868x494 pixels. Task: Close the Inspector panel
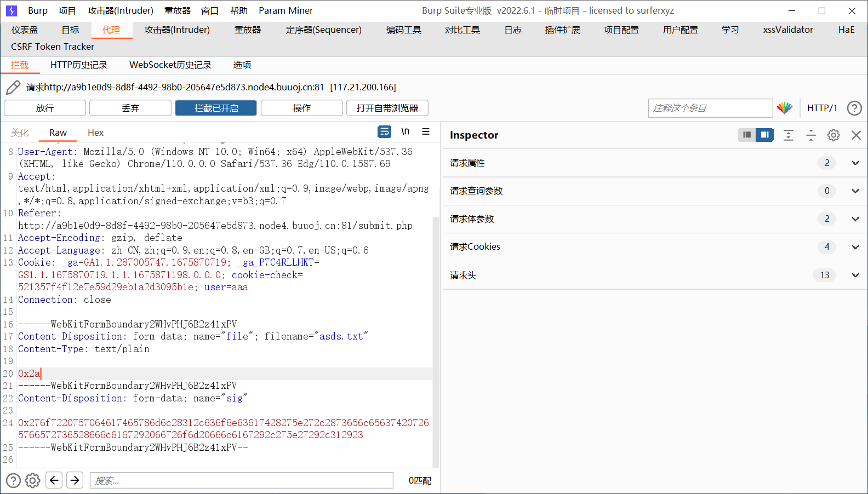[856, 135]
